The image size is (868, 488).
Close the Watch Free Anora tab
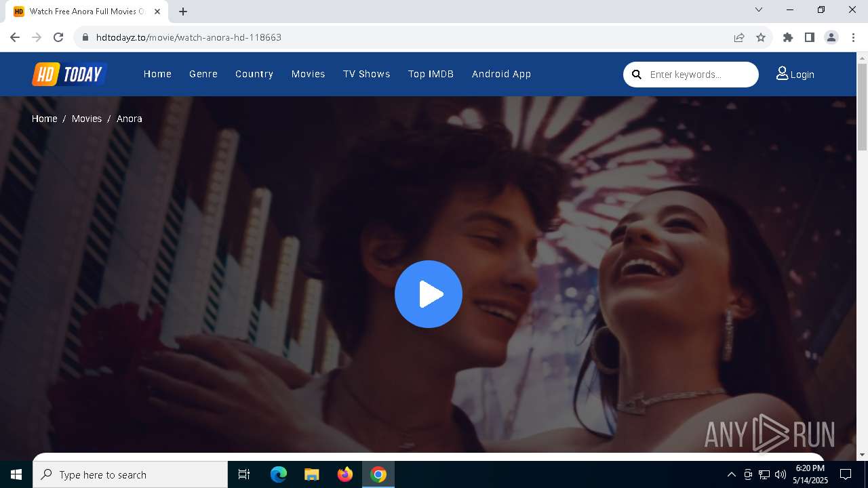click(157, 12)
